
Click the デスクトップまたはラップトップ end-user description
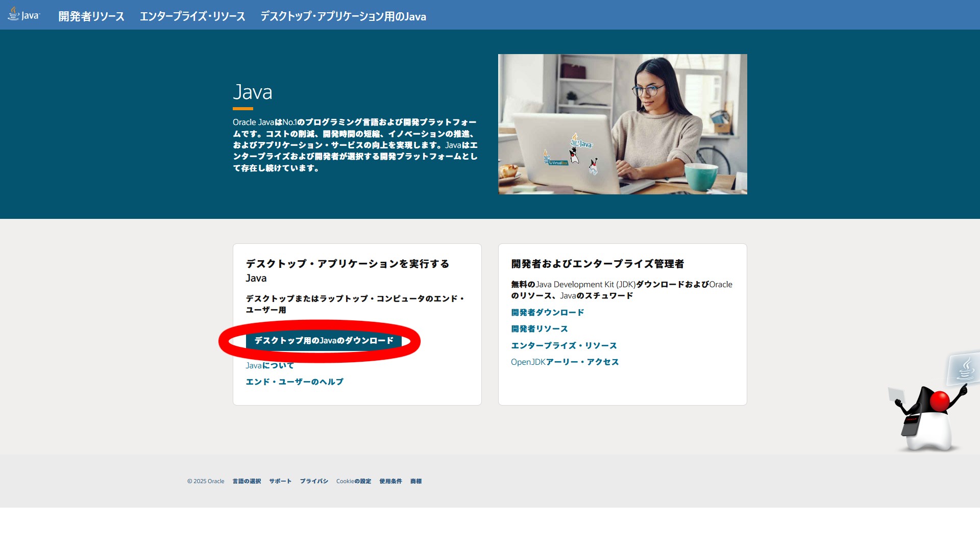pos(355,304)
